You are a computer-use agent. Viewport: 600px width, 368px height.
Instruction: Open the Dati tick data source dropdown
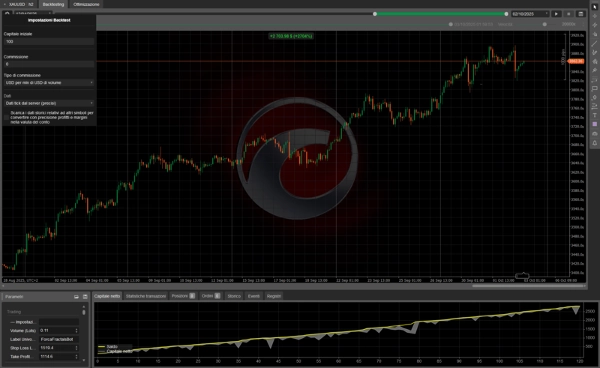click(x=49, y=103)
